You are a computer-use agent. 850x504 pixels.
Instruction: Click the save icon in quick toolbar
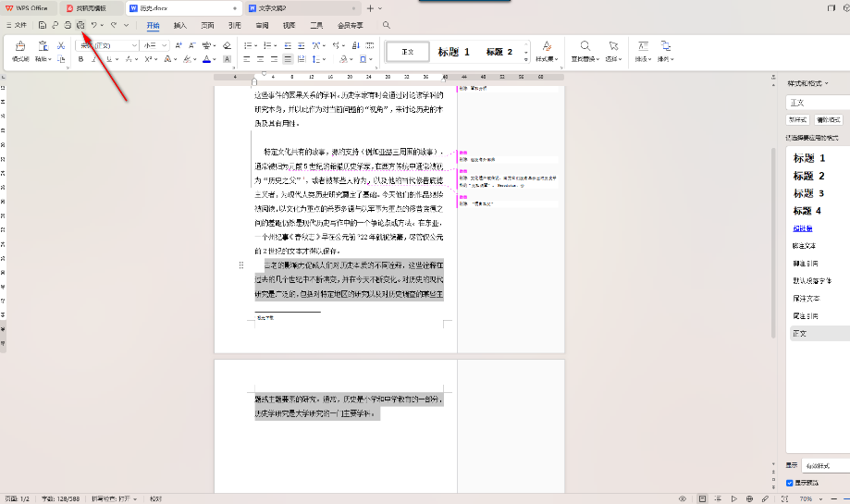pyautogui.click(x=43, y=25)
